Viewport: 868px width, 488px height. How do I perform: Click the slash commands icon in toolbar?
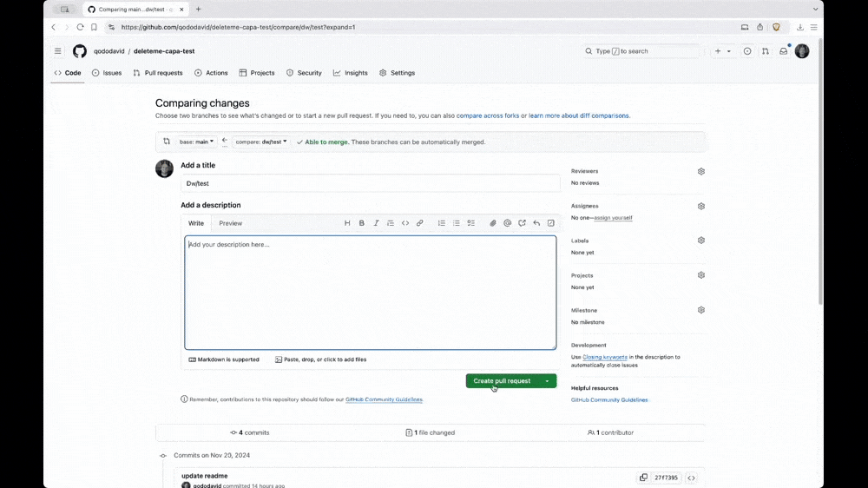(x=551, y=223)
